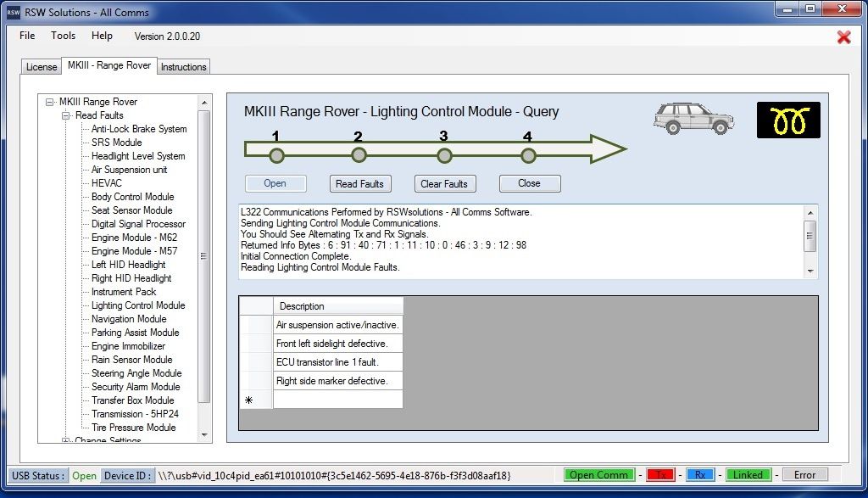The height and width of the screenshot is (498, 868).
Task: Click the Close button under step 4
Action: (530, 183)
